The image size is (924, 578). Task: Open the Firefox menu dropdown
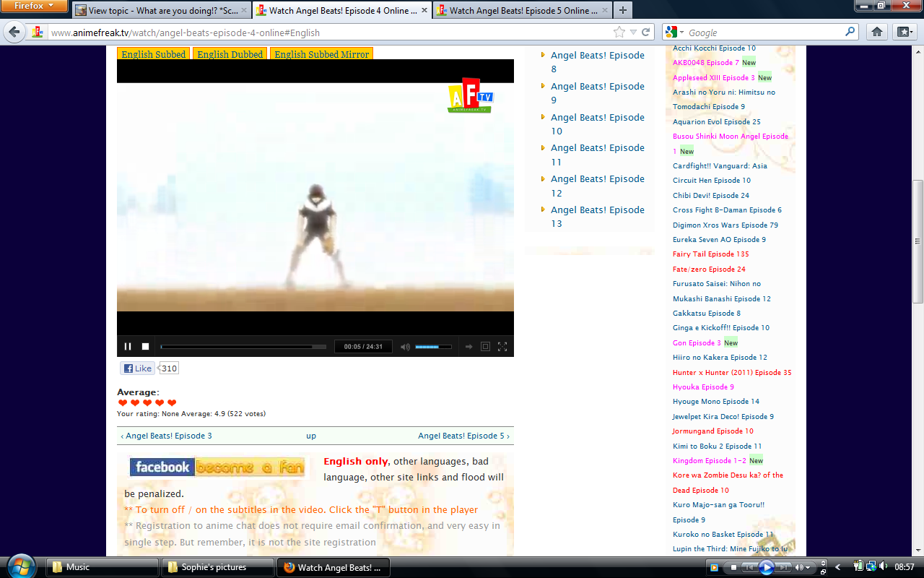[x=34, y=6]
